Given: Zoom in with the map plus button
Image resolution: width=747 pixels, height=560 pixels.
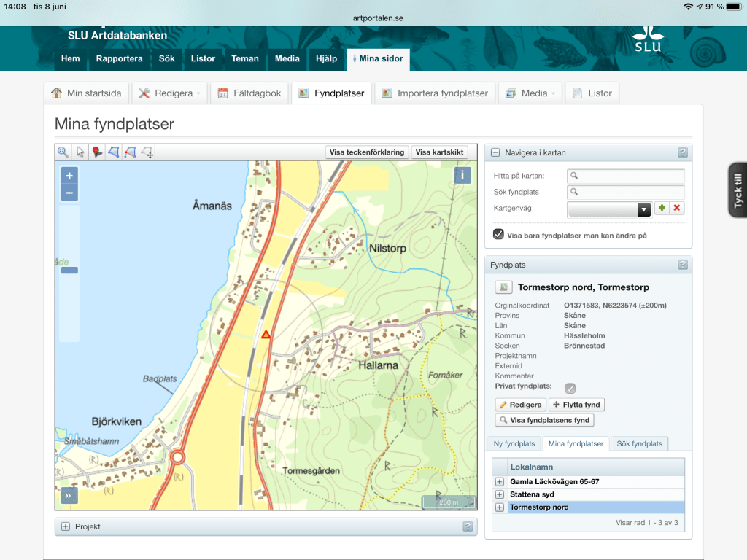Looking at the screenshot, I should [x=69, y=176].
